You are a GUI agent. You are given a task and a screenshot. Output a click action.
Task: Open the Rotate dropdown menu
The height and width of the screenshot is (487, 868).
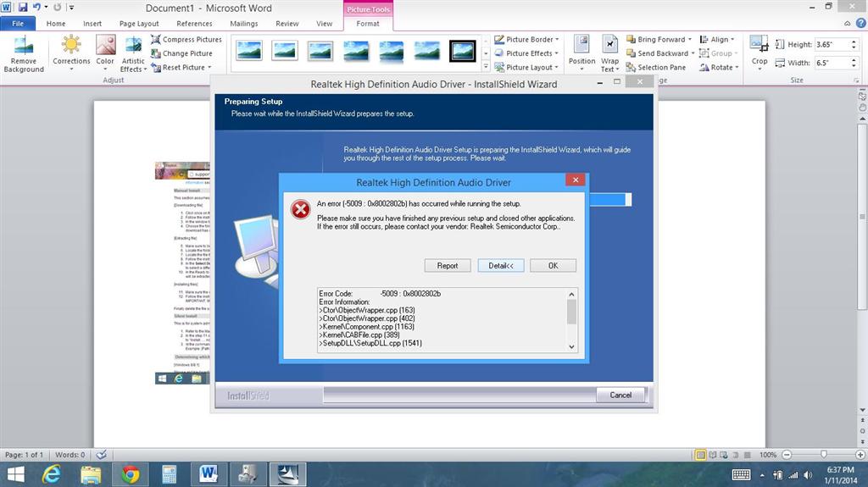tap(719, 67)
